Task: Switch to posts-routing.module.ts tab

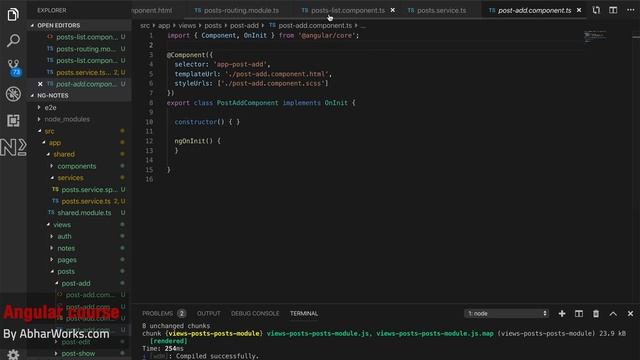Action: coord(241,10)
